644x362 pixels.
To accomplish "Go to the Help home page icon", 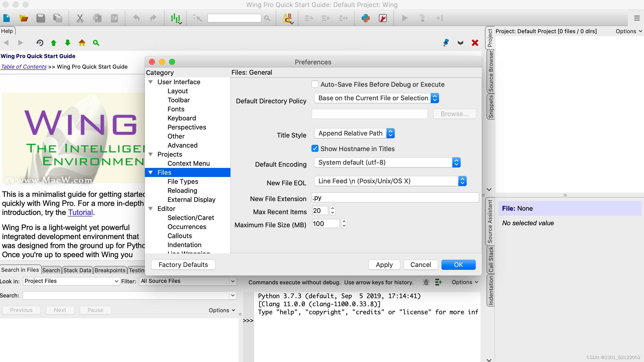I will click(x=82, y=43).
